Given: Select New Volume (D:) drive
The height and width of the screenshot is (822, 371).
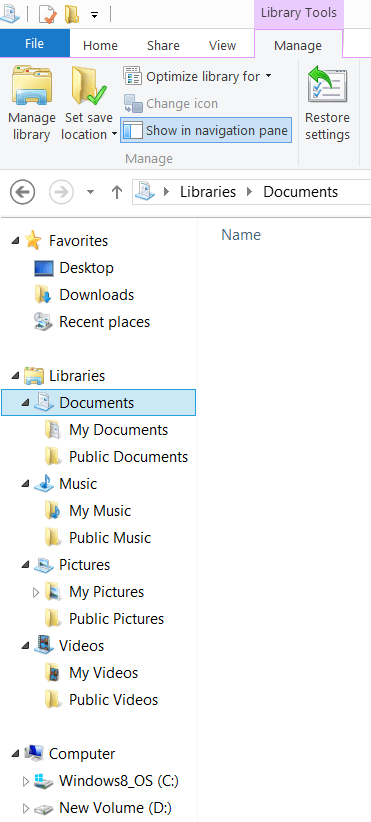Looking at the screenshot, I should tap(115, 808).
